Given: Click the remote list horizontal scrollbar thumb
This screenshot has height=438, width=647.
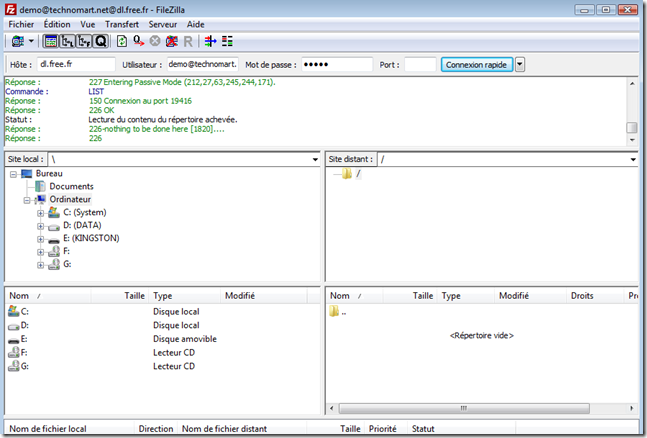Looking at the screenshot, I should pyautogui.click(x=464, y=408).
